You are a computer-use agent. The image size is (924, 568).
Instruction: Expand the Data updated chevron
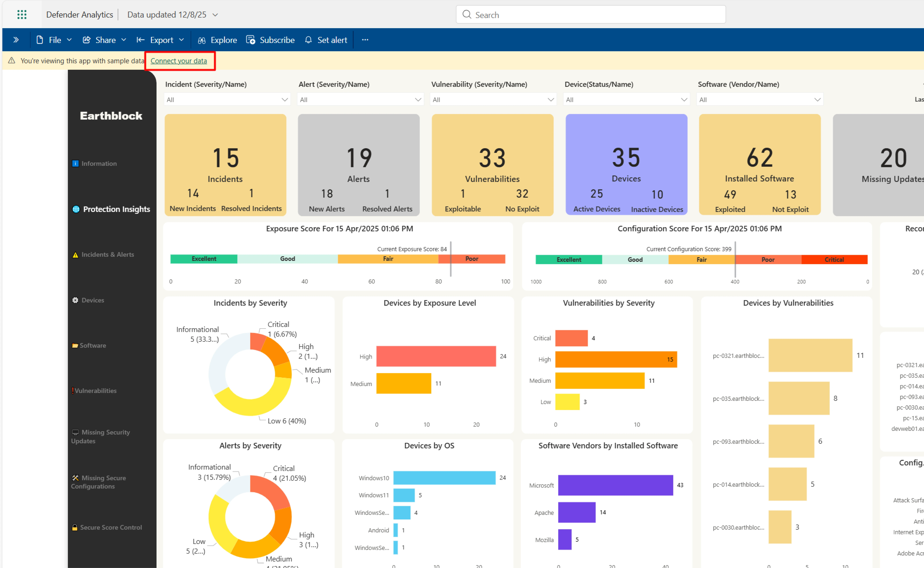tap(215, 15)
